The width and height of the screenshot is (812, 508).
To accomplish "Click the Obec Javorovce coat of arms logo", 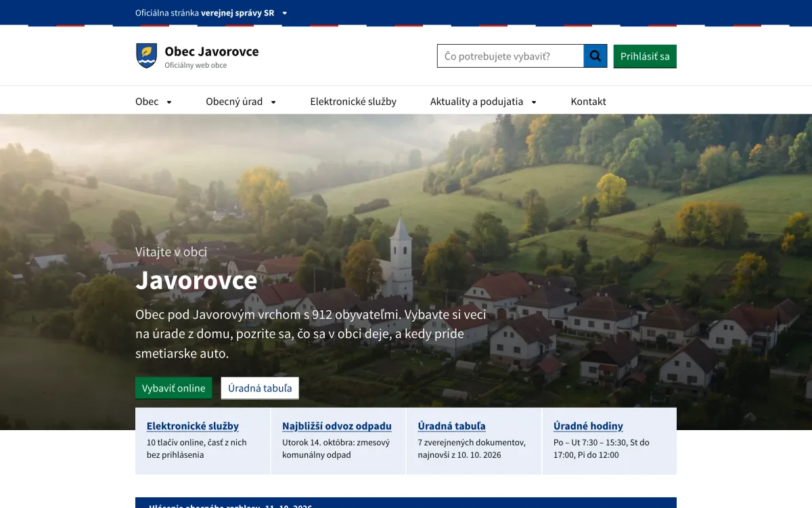I will [146, 56].
